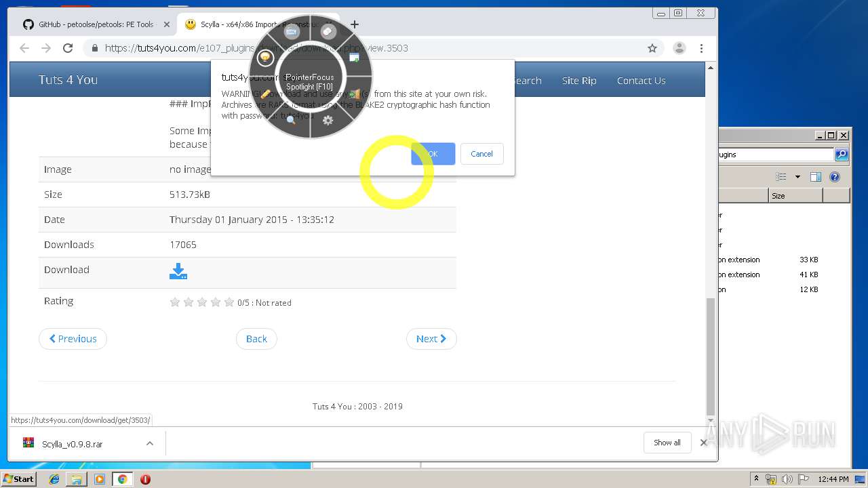Go forward in browser history

46,48
